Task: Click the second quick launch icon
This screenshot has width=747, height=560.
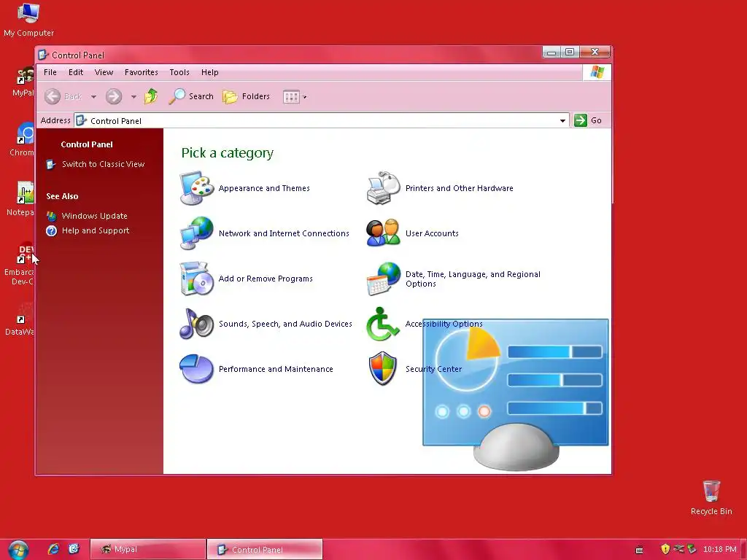Action: coord(74,549)
